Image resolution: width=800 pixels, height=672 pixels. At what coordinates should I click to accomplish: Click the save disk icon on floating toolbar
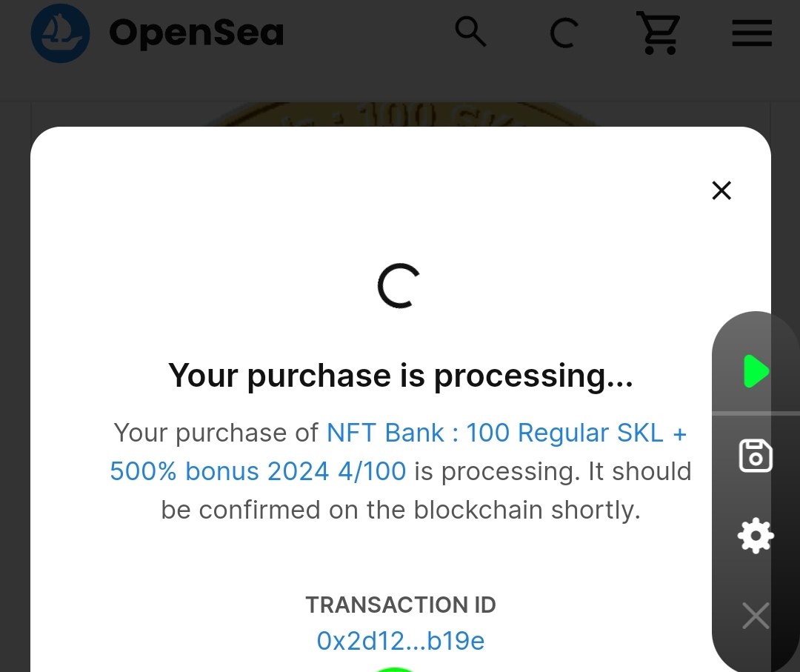(756, 456)
